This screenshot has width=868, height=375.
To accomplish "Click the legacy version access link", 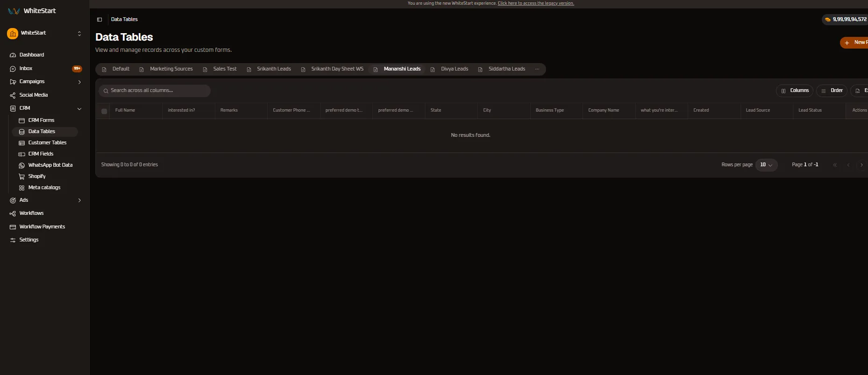I will (536, 3).
